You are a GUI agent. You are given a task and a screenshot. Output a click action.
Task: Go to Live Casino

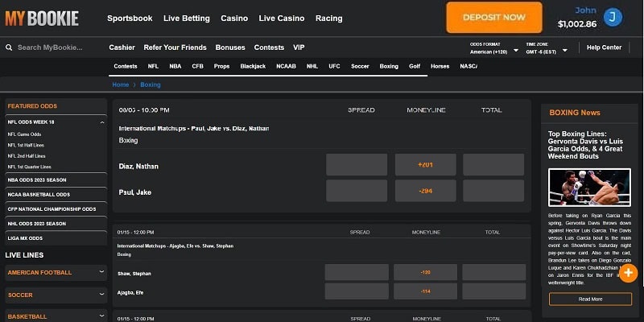click(x=281, y=19)
